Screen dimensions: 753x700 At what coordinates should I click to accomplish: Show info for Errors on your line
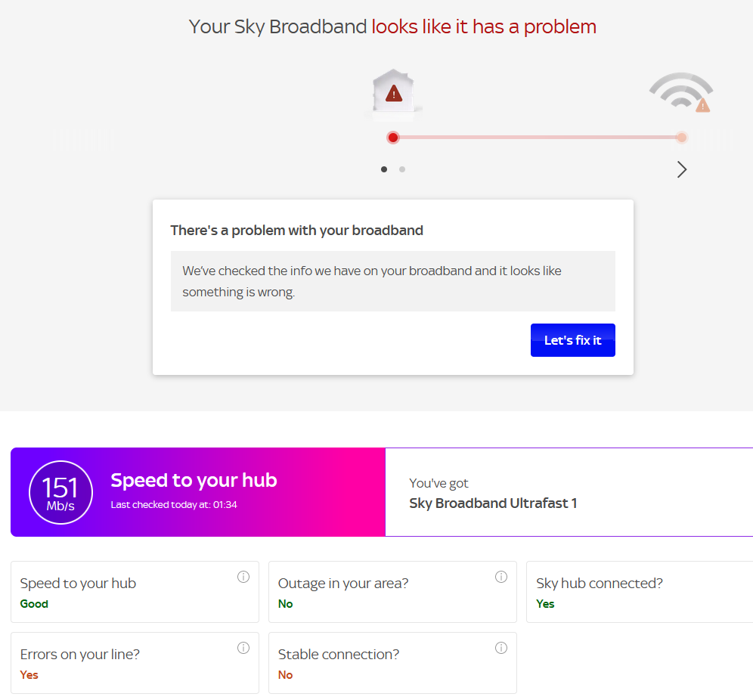click(243, 648)
